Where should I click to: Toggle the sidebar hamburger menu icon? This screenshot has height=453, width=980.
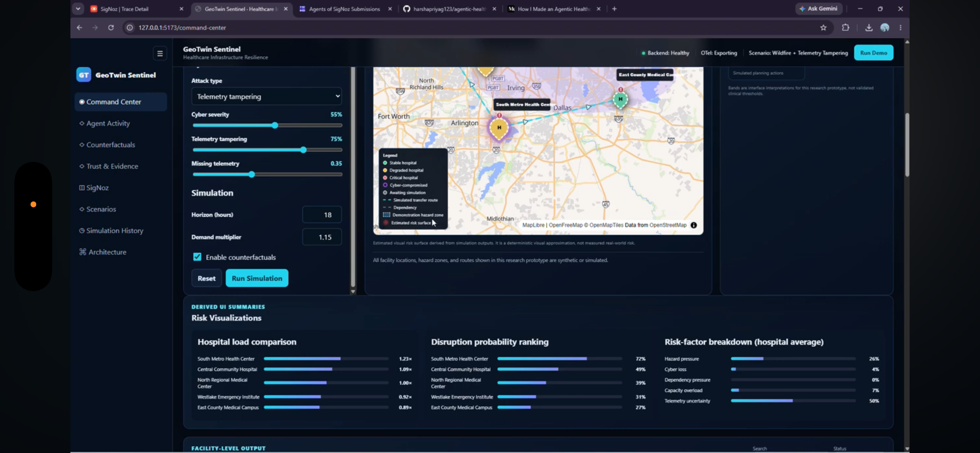(160, 53)
